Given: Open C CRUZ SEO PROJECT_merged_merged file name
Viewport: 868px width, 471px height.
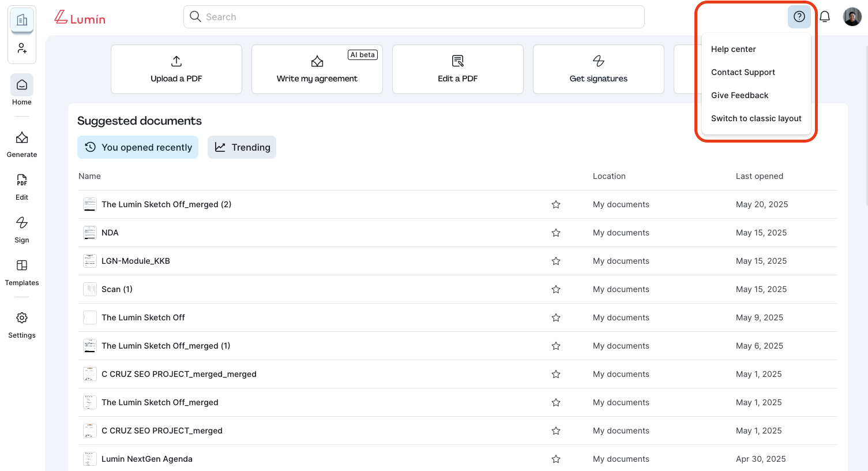Looking at the screenshot, I should coord(179,374).
